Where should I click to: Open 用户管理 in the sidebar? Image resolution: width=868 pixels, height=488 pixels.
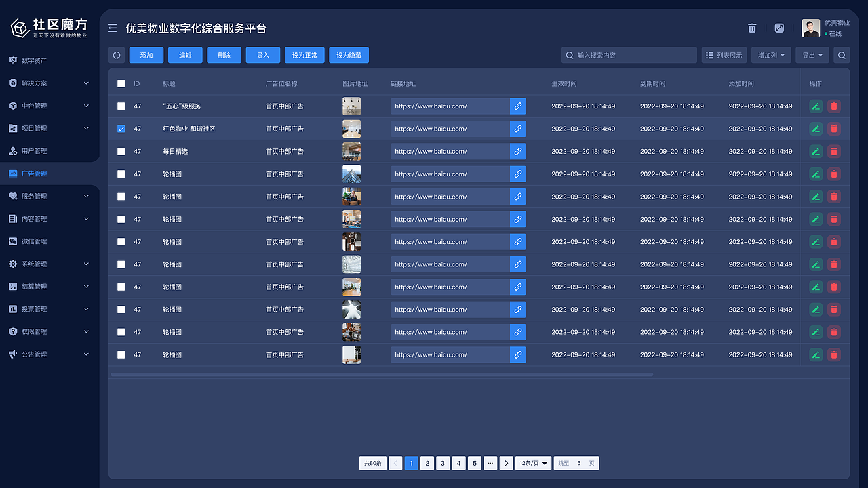point(34,150)
